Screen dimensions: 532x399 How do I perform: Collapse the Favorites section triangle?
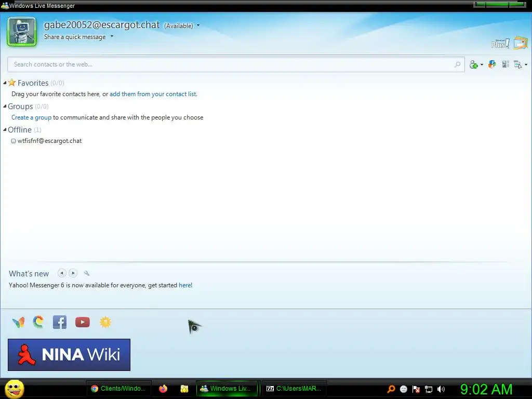click(5, 83)
